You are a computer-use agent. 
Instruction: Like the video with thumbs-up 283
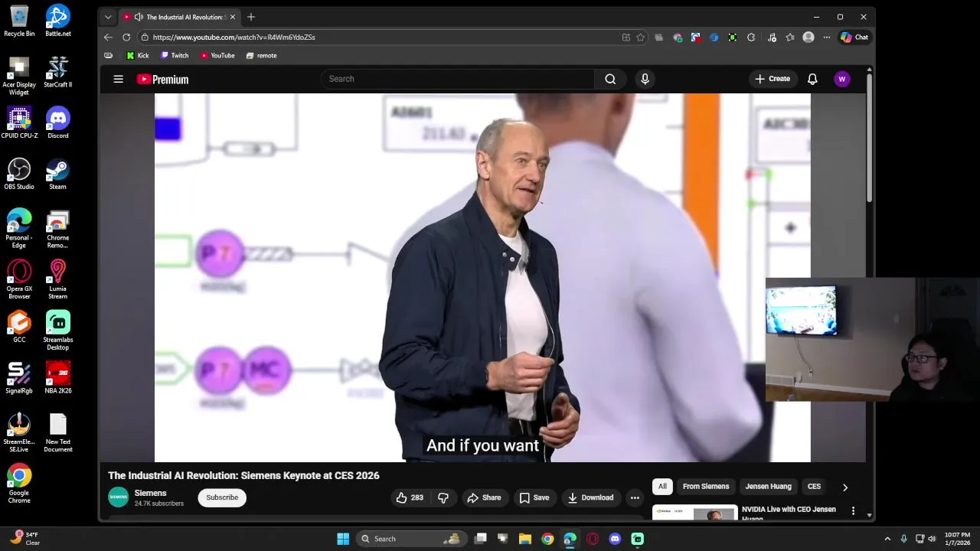[x=410, y=497]
